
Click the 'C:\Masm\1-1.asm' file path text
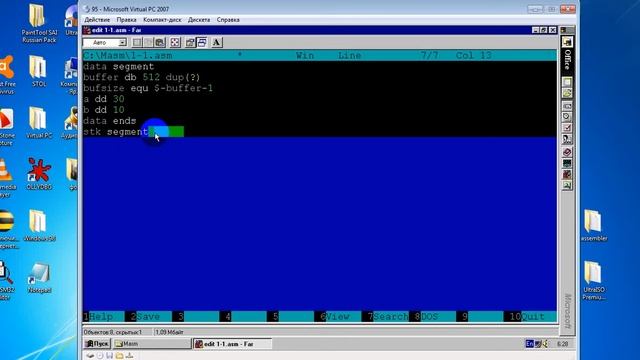point(127,56)
